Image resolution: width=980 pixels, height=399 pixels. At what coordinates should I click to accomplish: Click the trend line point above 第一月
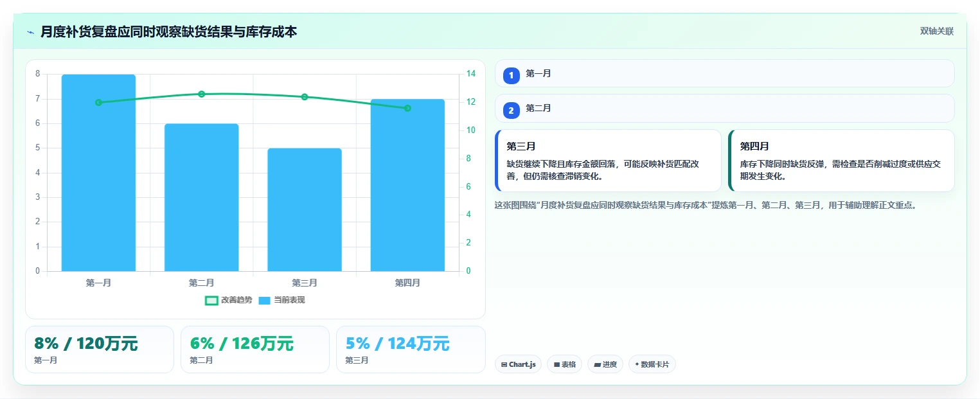[98, 102]
